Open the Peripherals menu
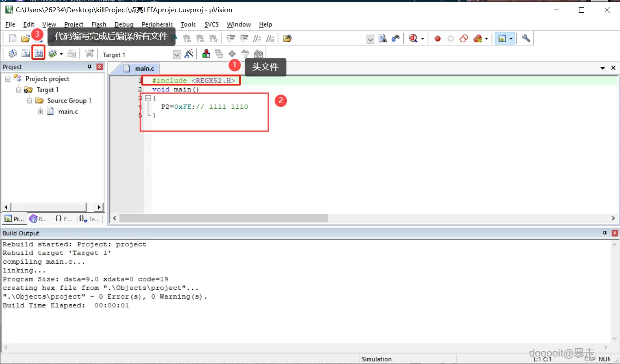620x364 pixels. coord(157,24)
